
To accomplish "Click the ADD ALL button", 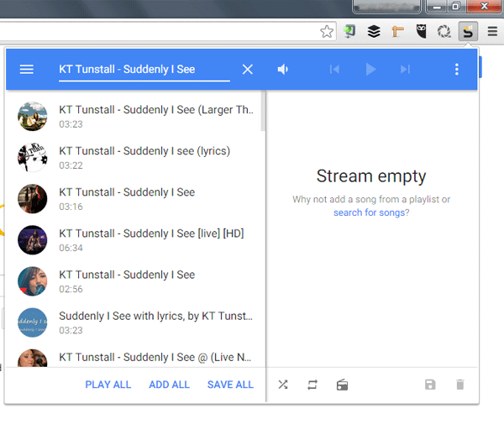I will pos(169,385).
